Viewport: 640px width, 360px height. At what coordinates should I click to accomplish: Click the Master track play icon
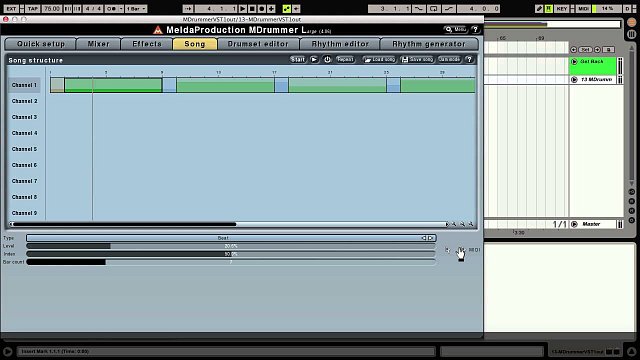[x=574, y=224]
